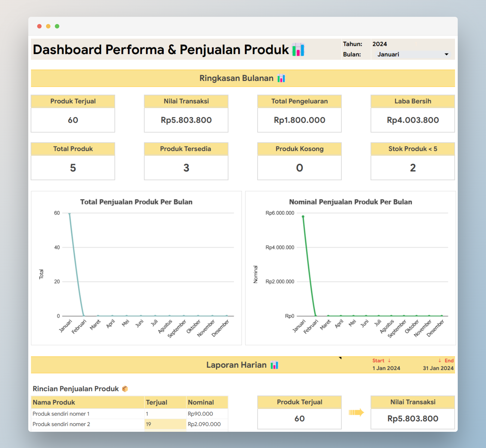Click the Nominal column header
Screen dimensions: 486x448
207,402
